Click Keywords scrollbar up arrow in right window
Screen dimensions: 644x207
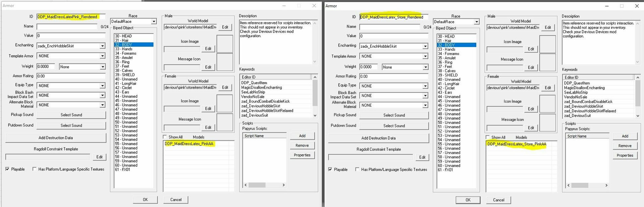tap(638, 77)
